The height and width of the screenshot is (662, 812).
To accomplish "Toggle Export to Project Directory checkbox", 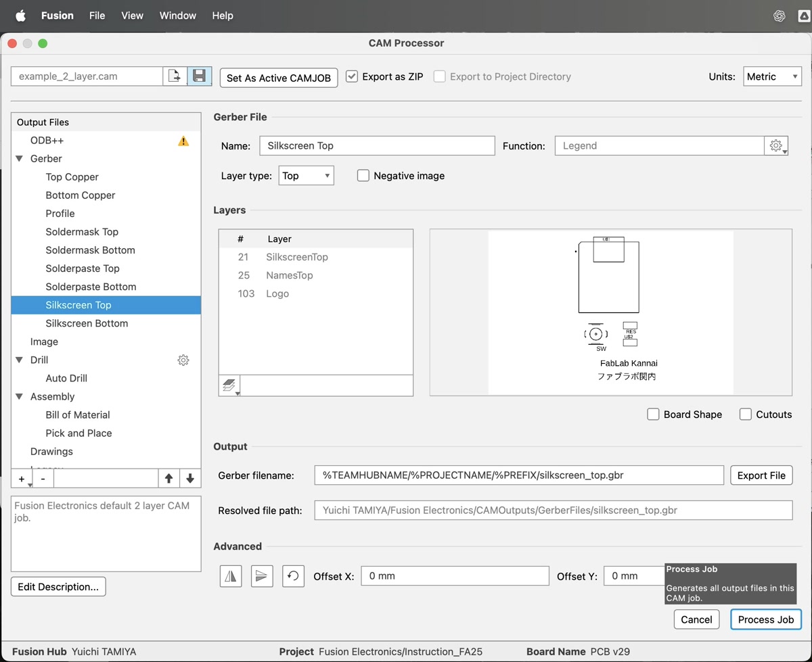I will 440,76.
